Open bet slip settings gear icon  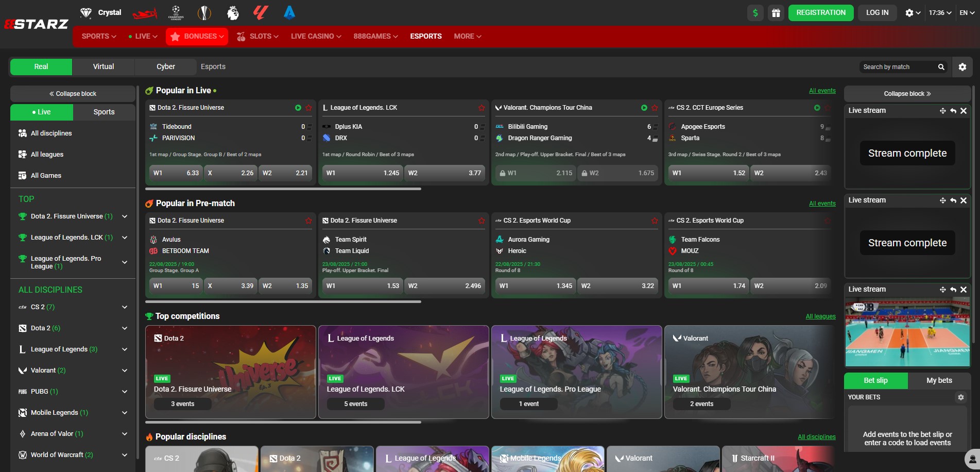(x=960, y=397)
